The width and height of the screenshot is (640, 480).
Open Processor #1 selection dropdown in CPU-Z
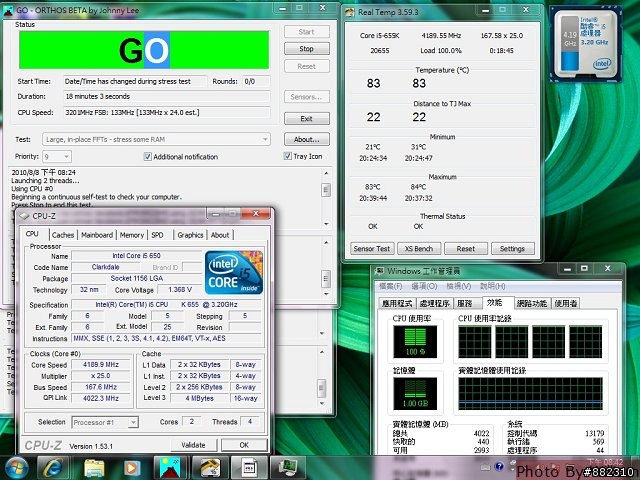point(105,422)
